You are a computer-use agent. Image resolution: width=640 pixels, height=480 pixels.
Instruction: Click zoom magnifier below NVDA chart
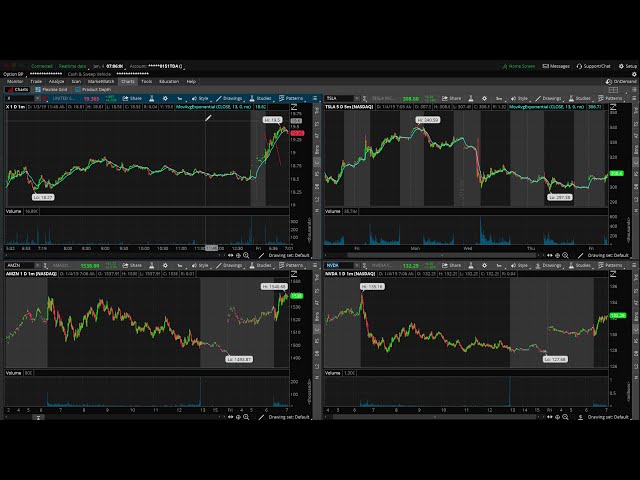[565, 417]
